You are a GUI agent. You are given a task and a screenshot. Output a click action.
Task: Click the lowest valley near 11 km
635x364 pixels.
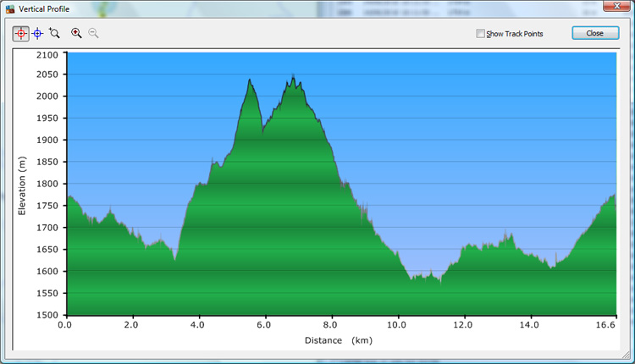(440, 283)
